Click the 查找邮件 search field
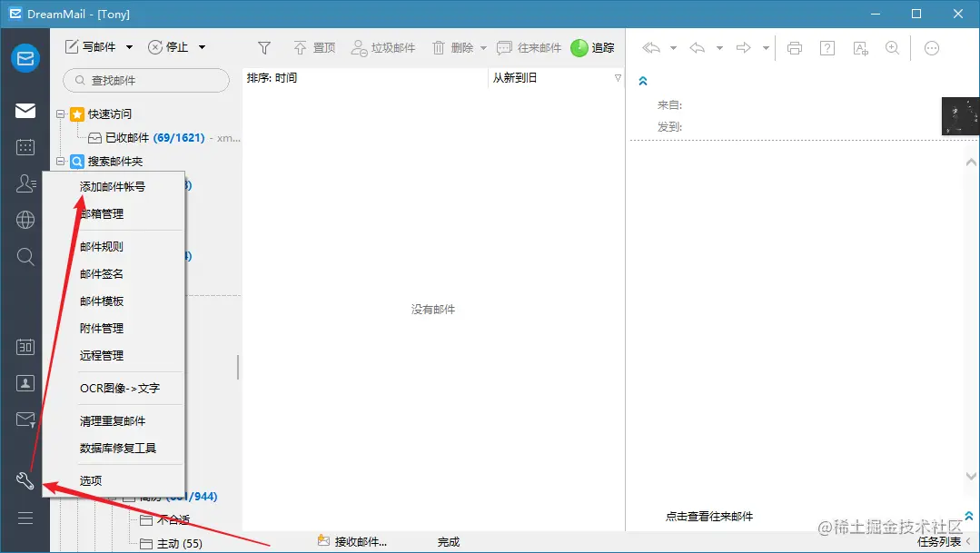 point(146,80)
